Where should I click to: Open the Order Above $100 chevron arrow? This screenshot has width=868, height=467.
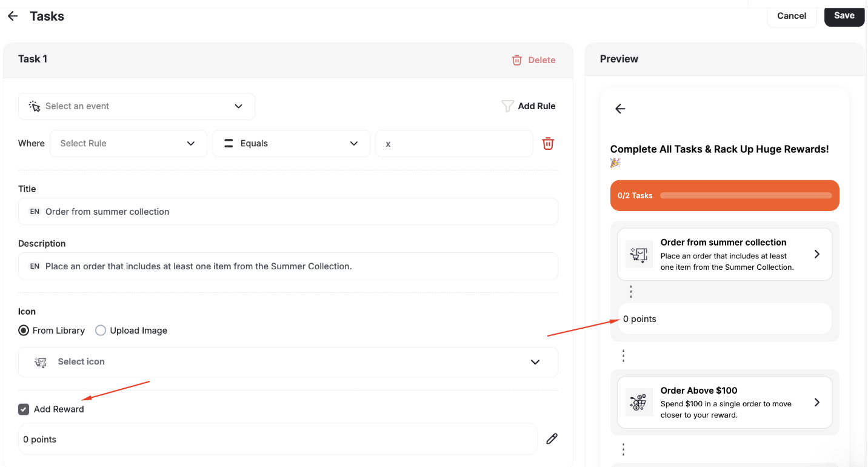pyautogui.click(x=817, y=402)
